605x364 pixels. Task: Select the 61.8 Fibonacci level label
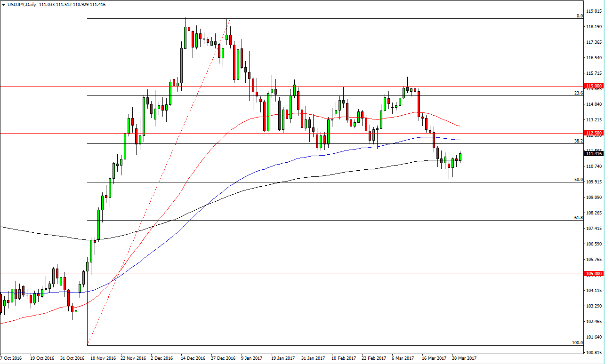click(579, 218)
